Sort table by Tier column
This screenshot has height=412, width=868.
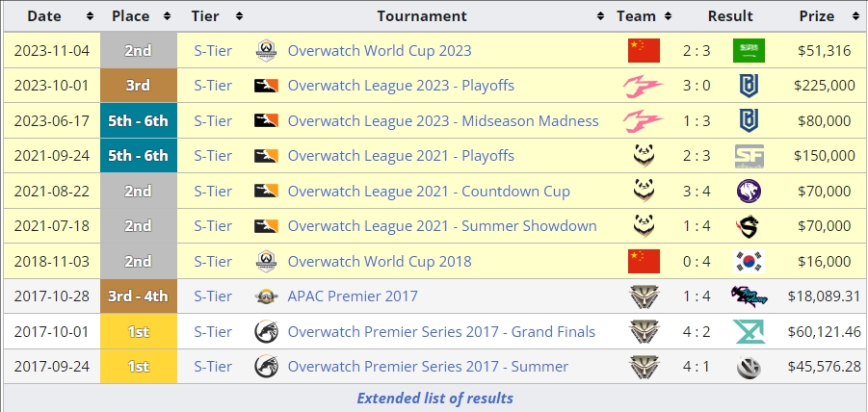[x=239, y=16]
